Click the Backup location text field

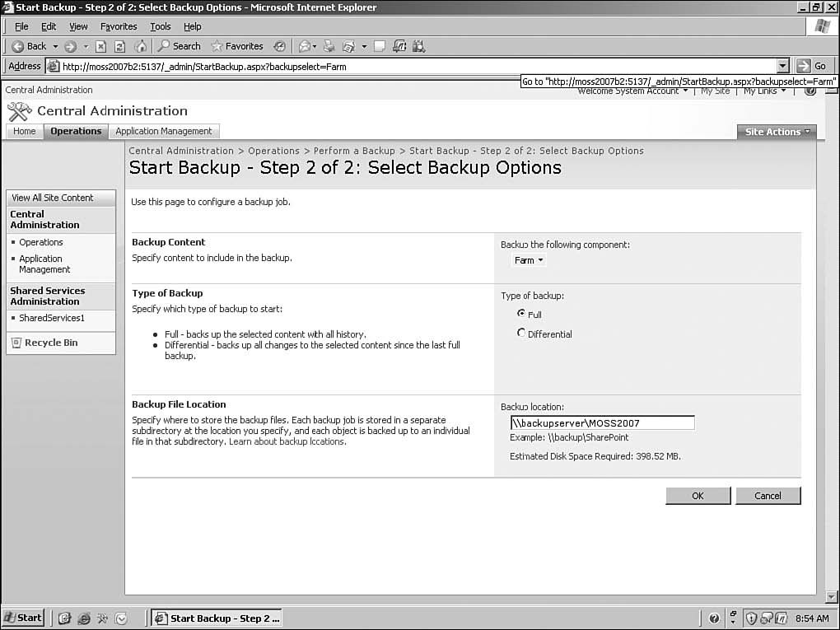pos(602,423)
